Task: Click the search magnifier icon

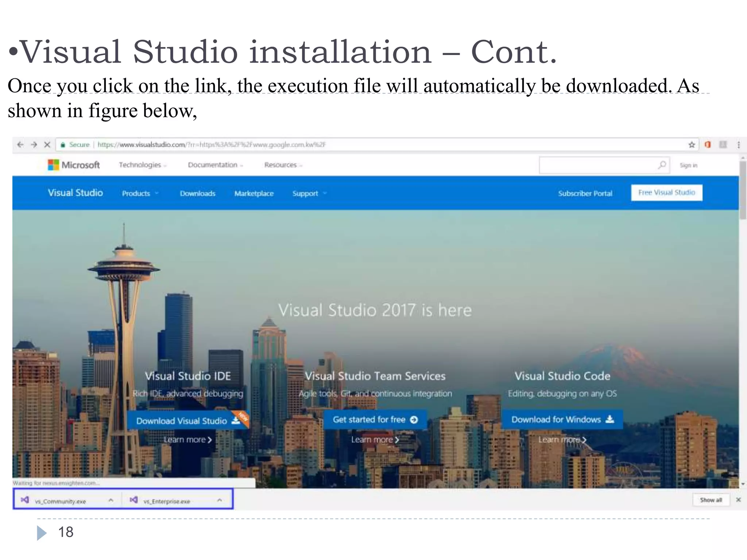Action: [x=662, y=165]
